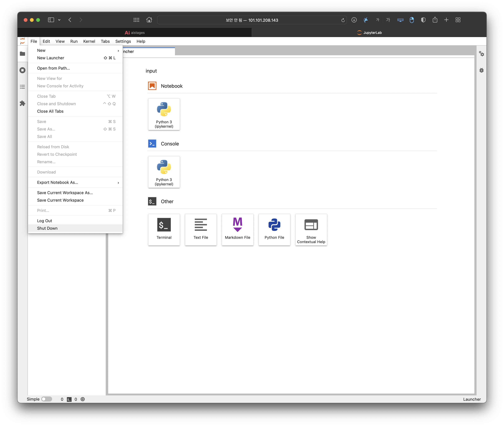Expand the New submenu
The image size is (504, 426).
click(x=75, y=50)
